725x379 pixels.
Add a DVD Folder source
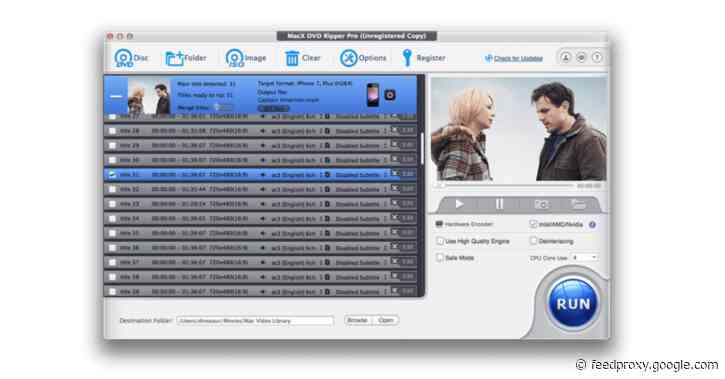[185, 58]
